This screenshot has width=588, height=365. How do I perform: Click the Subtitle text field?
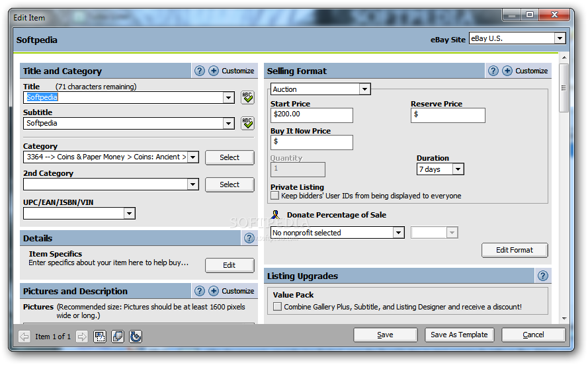(124, 123)
